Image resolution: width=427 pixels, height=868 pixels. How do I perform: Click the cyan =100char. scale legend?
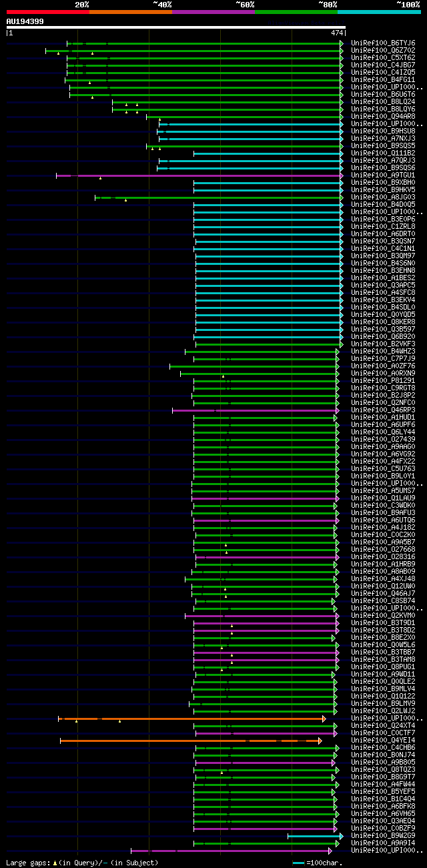point(318,863)
